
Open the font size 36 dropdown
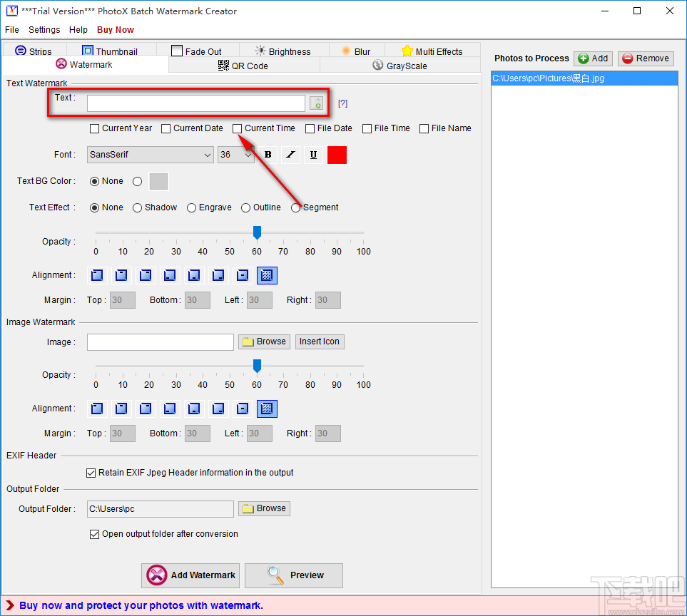(235, 155)
